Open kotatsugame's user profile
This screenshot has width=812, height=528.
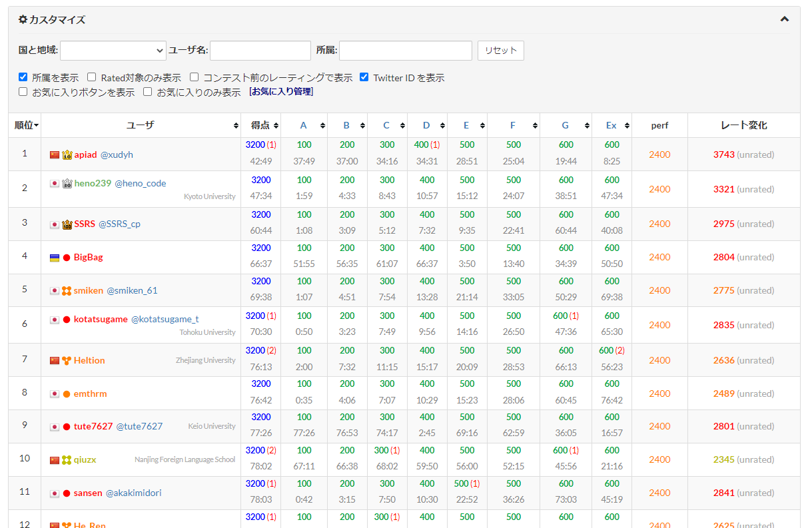tap(101, 319)
